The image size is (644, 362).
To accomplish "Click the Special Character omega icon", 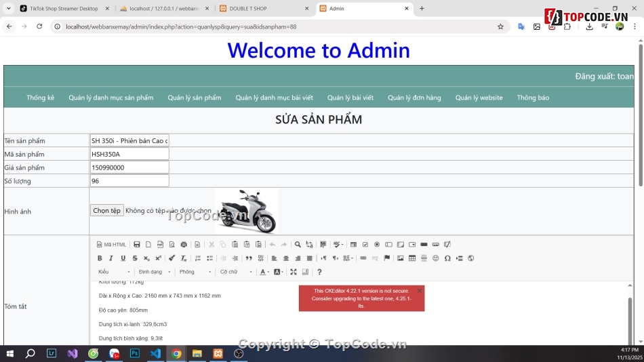I will click(x=447, y=258).
